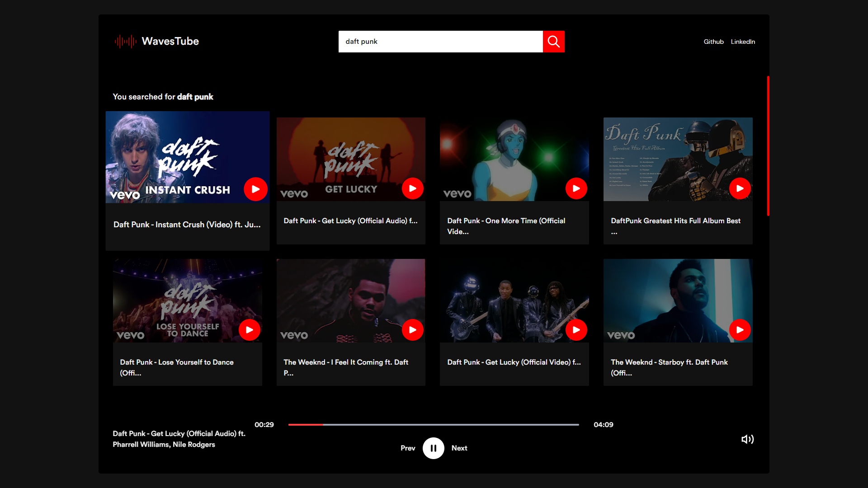This screenshot has height=488, width=868.
Task: Go back with Prev button
Action: [407, 448]
